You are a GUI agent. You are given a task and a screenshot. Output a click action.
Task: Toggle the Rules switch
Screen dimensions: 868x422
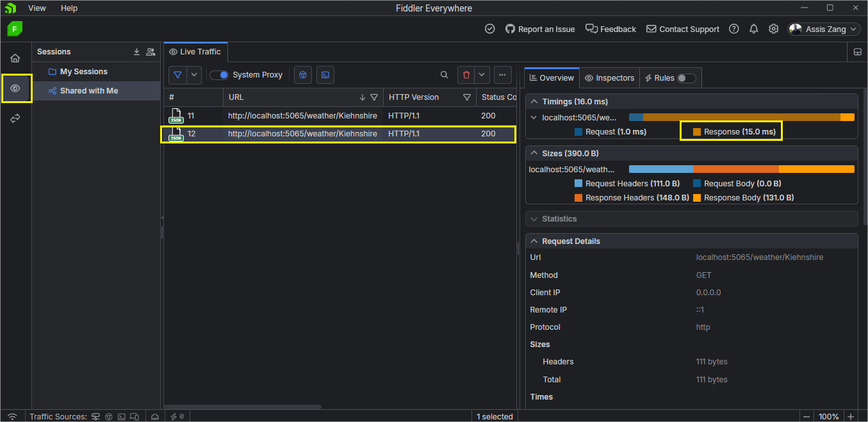point(686,78)
